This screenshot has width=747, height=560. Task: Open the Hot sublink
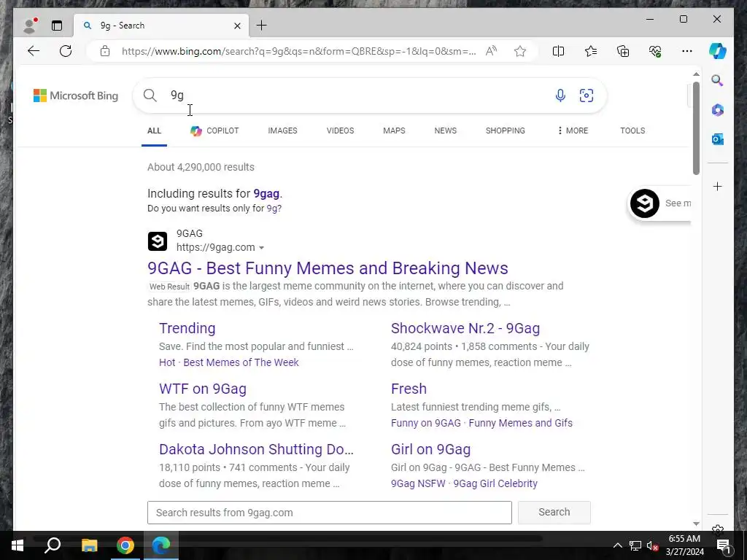tap(167, 362)
